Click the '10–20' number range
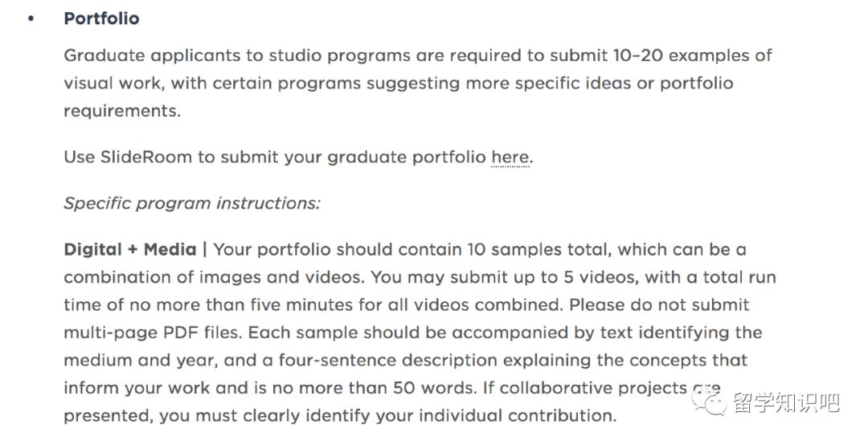Screen dimensions: 868x441 click(x=638, y=55)
